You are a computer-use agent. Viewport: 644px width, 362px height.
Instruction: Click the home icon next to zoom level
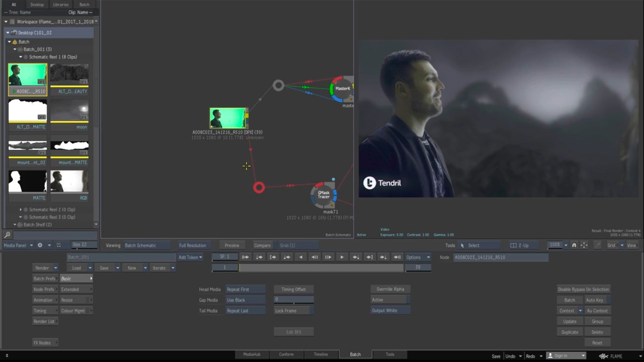574,245
